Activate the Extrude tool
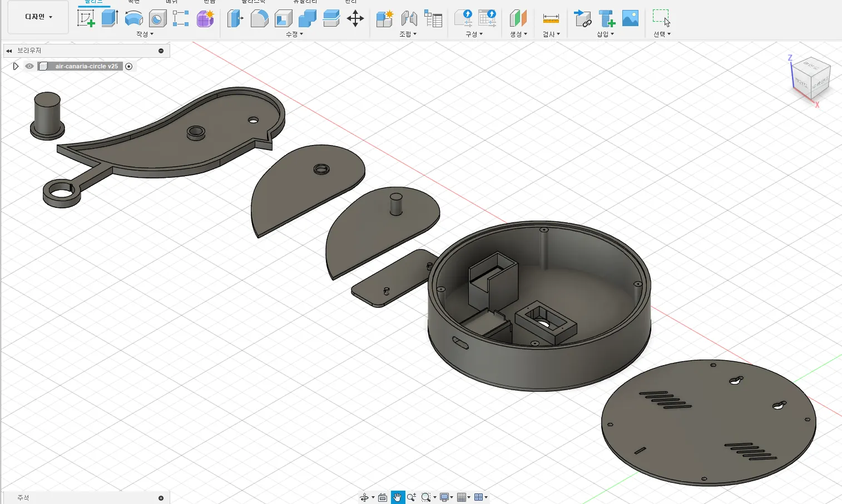This screenshot has height=504, width=842. (x=110, y=18)
